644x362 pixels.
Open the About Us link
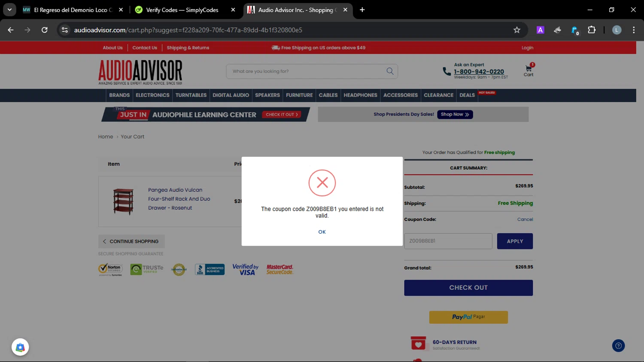112,48
